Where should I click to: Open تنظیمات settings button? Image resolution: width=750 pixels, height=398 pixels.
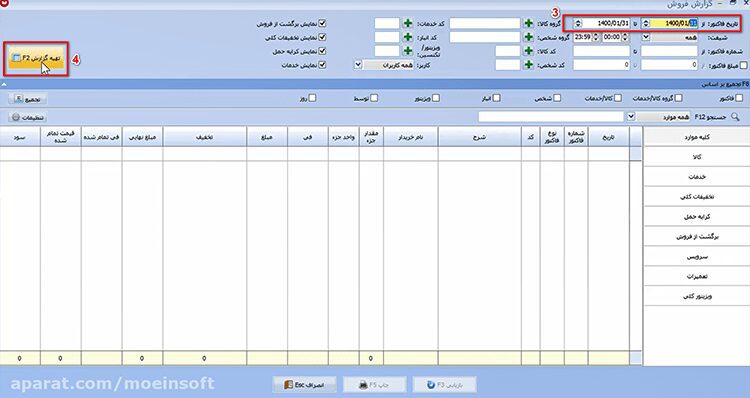click(x=28, y=117)
